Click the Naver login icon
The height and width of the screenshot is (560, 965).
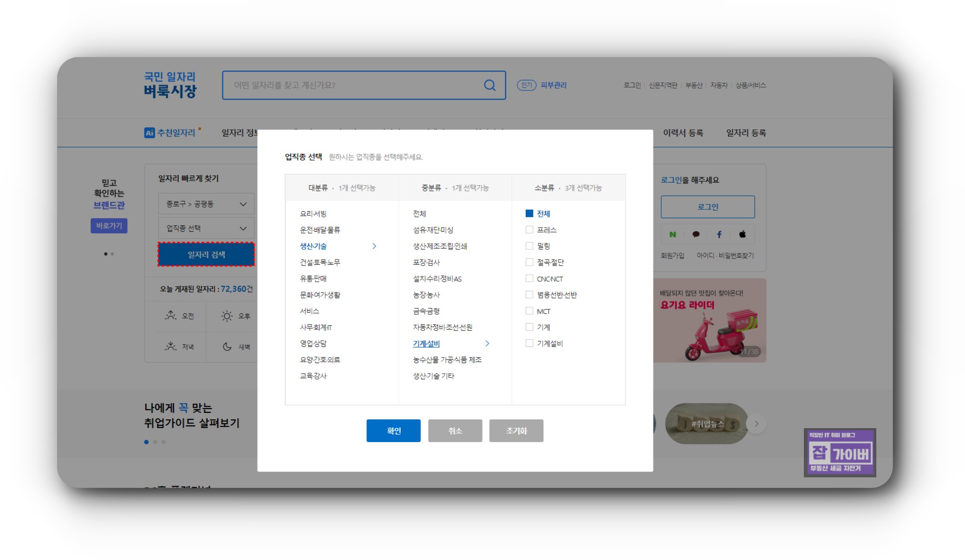pyautogui.click(x=672, y=234)
